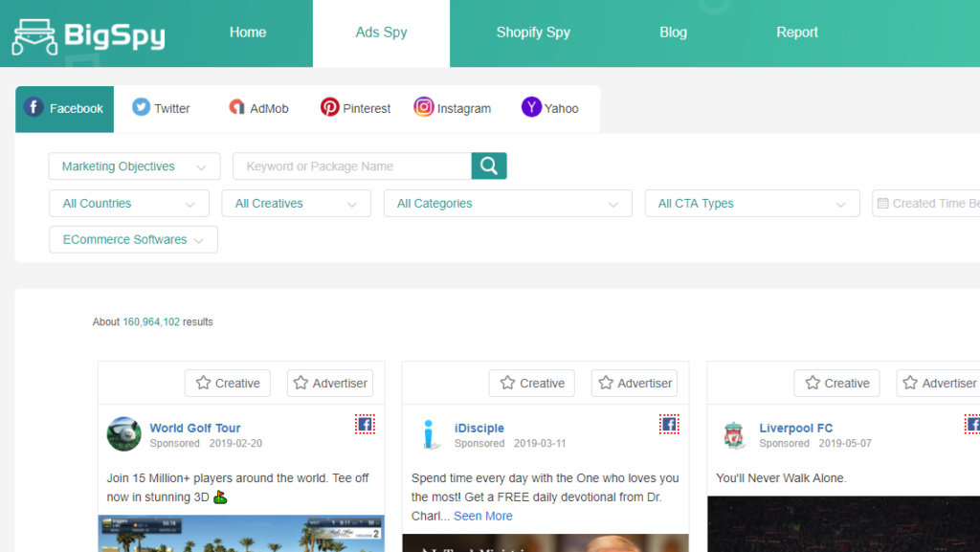980x552 pixels.
Task: Switch to the Instagram platform tab
Action: pyautogui.click(x=452, y=109)
